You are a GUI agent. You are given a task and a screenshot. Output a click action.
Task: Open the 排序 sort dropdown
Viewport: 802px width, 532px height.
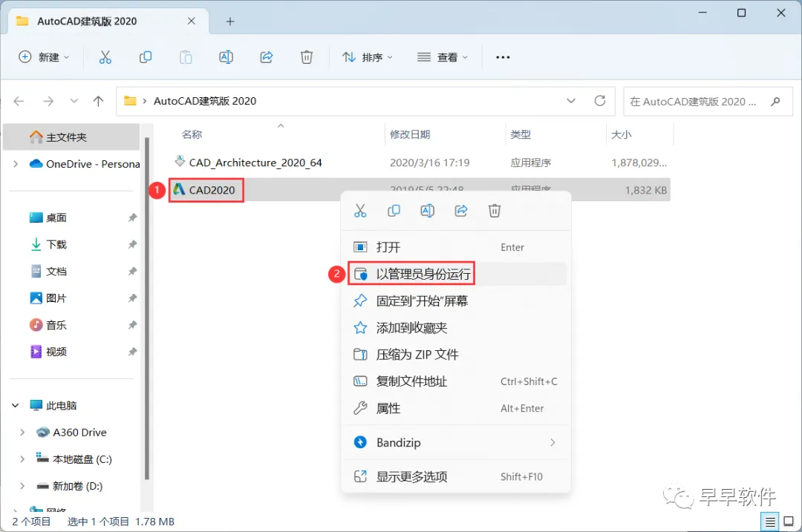[x=368, y=57]
